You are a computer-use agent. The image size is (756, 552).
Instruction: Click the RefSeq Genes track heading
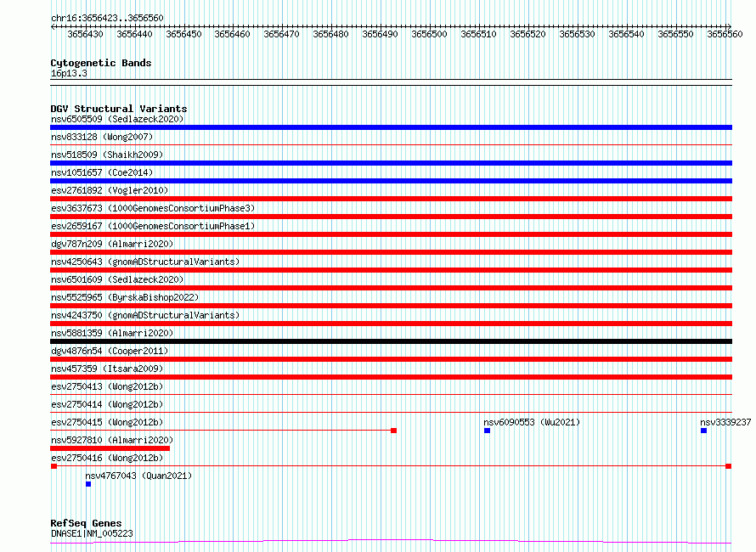[86, 523]
